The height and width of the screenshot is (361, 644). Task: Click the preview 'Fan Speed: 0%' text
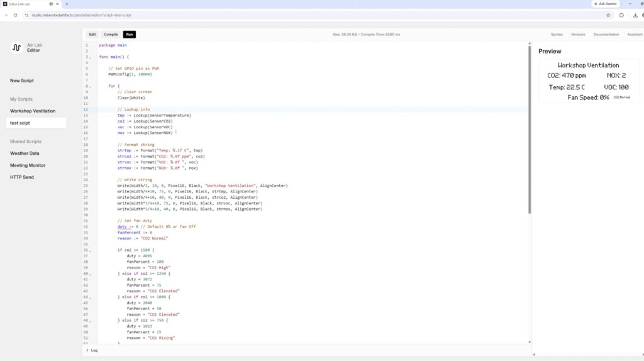tap(588, 97)
